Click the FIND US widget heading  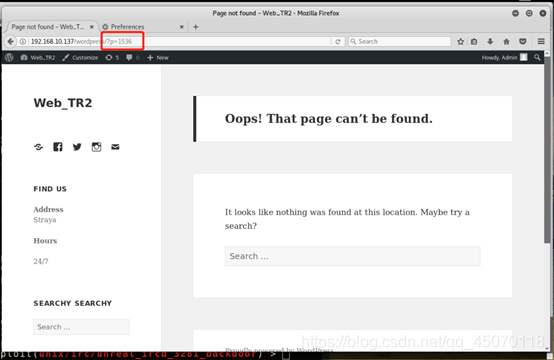pos(50,189)
